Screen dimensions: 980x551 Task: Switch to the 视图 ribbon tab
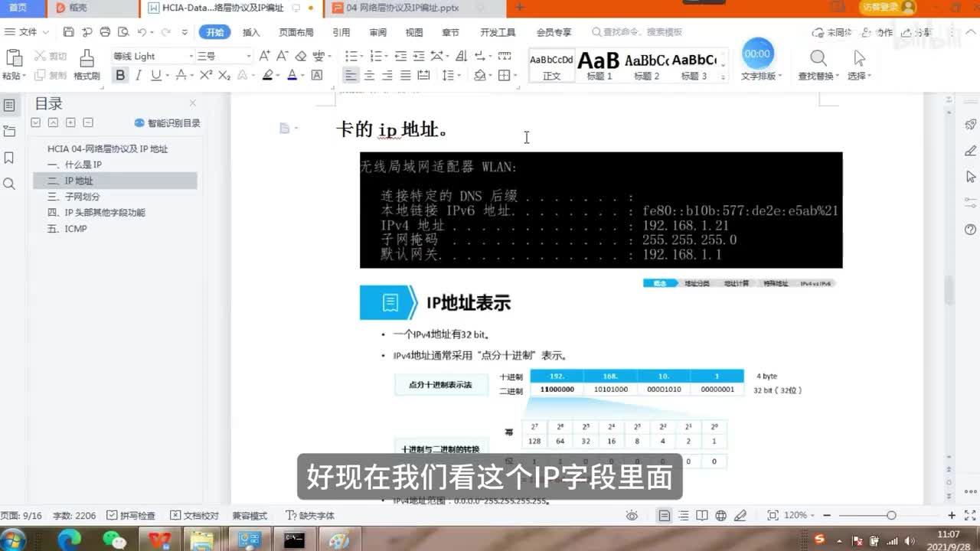coord(414,32)
